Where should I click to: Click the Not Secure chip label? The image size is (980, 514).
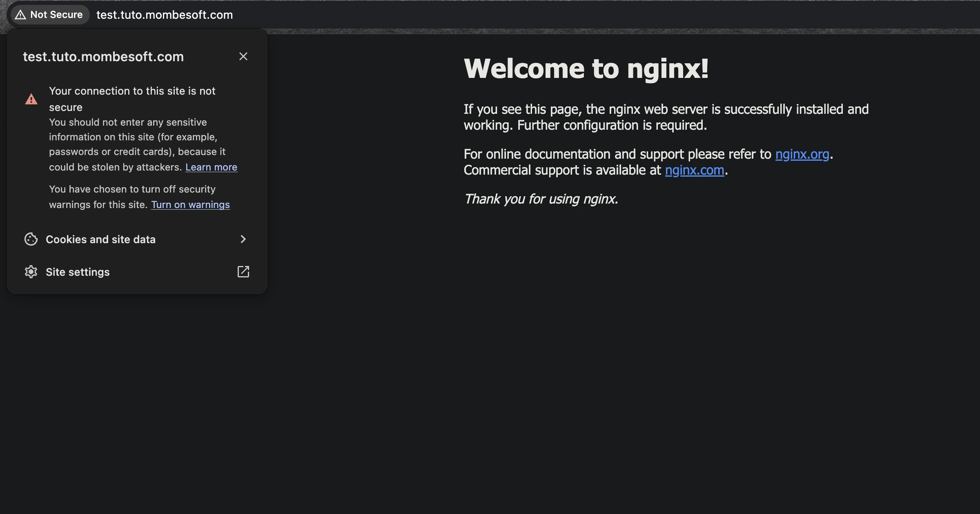(56, 15)
